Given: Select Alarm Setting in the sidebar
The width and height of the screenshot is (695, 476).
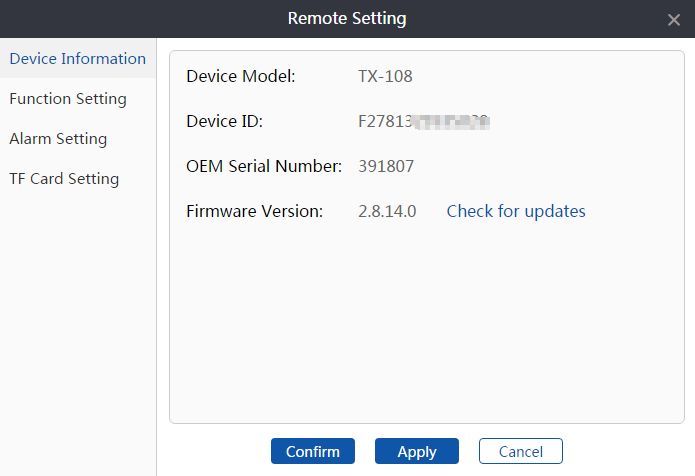Looking at the screenshot, I should (58, 139).
